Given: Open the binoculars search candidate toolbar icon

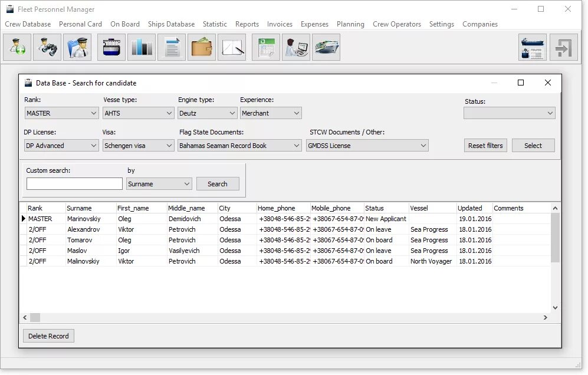Looking at the screenshot, I should [47, 47].
